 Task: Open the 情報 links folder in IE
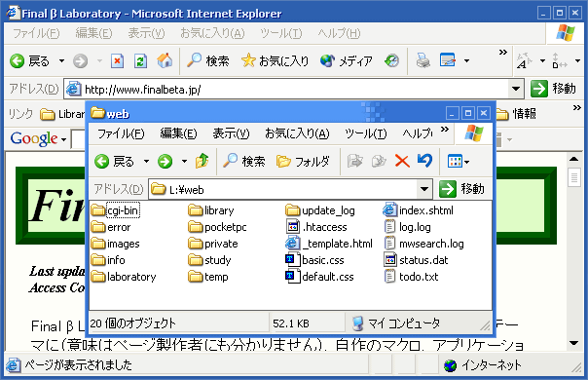(516, 114)
